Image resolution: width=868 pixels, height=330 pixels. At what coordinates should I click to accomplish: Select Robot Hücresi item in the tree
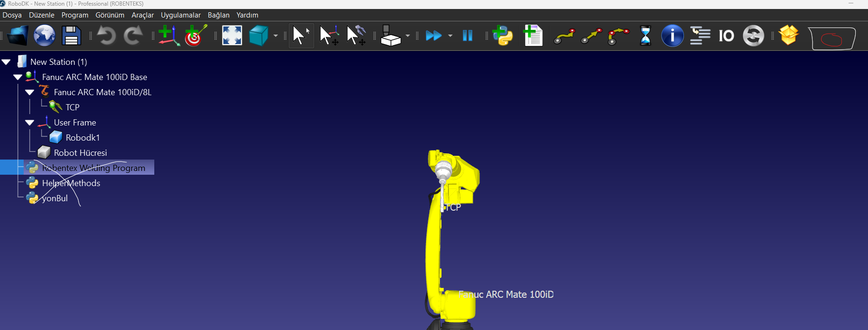click(80, 153)
